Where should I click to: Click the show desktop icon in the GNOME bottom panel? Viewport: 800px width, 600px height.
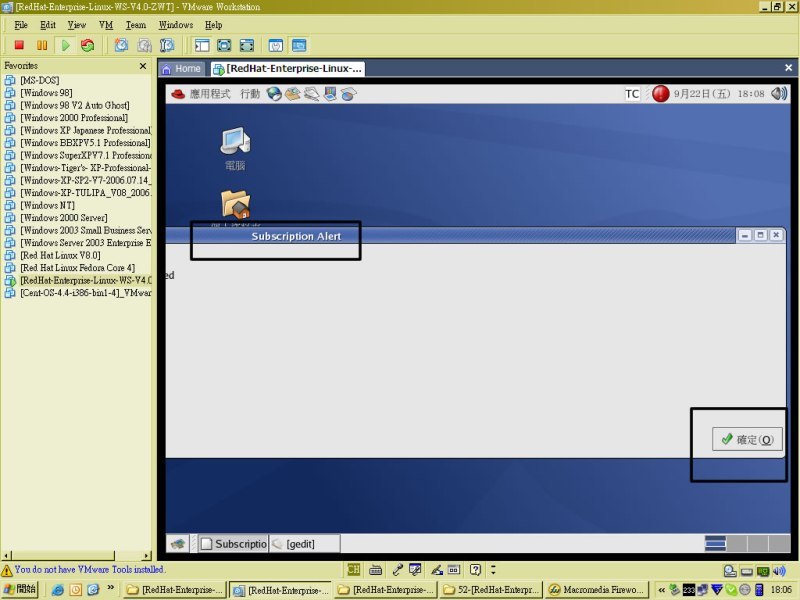178,544
